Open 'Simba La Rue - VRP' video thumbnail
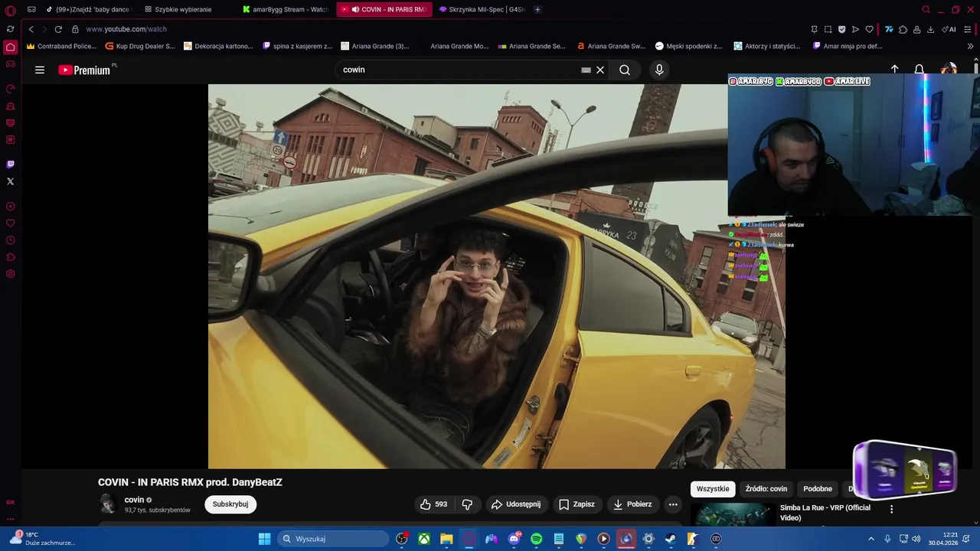The height and width of the screenshot is (551, 980). pyautogui.click(x=733, y=515)
